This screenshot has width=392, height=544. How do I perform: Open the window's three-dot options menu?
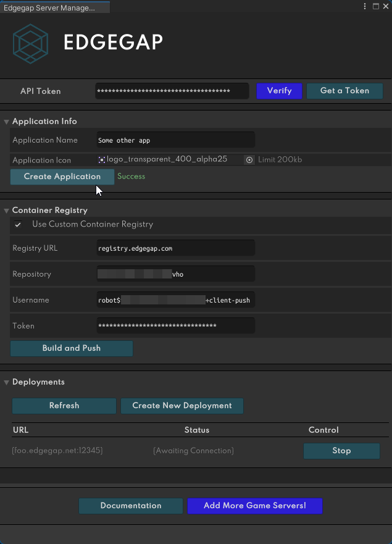pyautogui.click(x=365, y=6)
